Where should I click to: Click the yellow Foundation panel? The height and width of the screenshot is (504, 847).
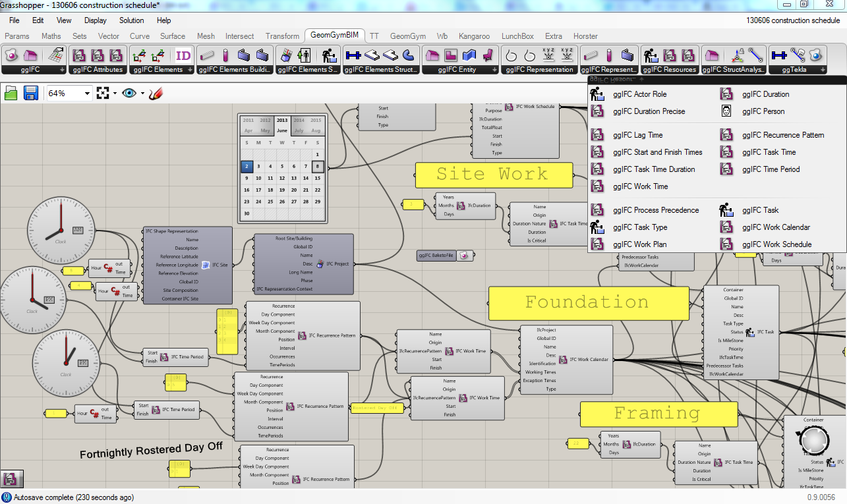[x=589, y=303]
